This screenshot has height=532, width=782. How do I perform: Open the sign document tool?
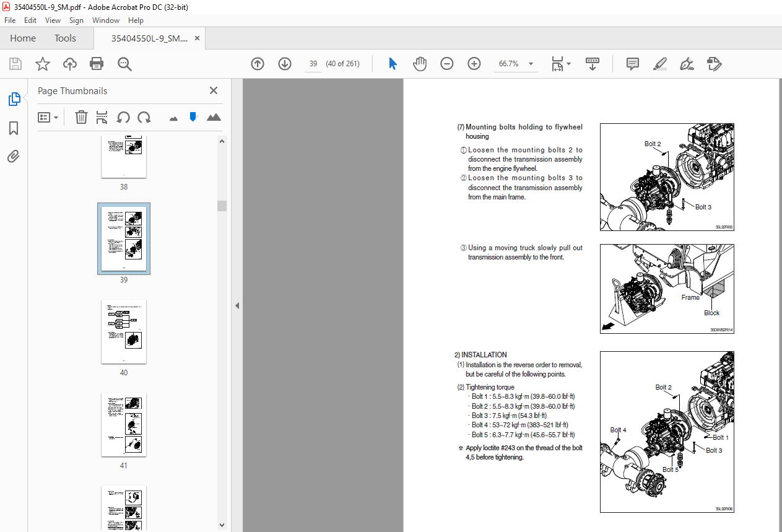point(687,64)
